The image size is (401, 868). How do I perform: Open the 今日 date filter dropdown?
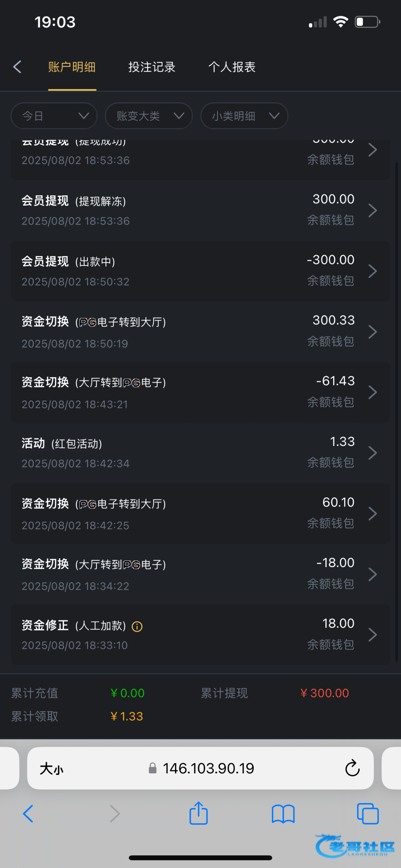(x=54, y=116)
